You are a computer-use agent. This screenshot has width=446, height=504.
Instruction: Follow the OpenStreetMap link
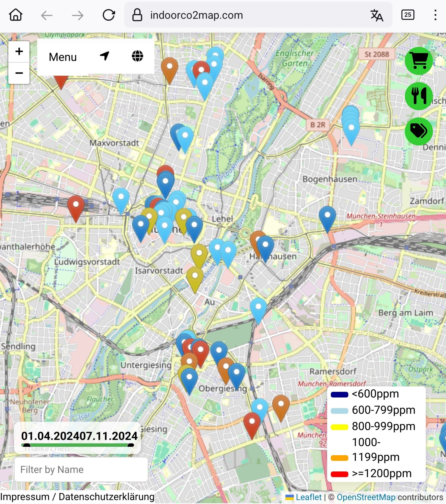click(366, 497)
